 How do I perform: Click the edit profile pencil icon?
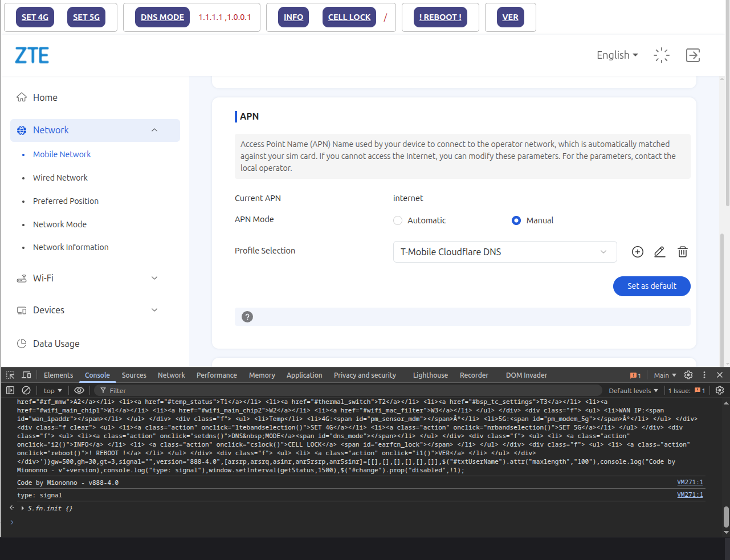(x=659, y=252)
